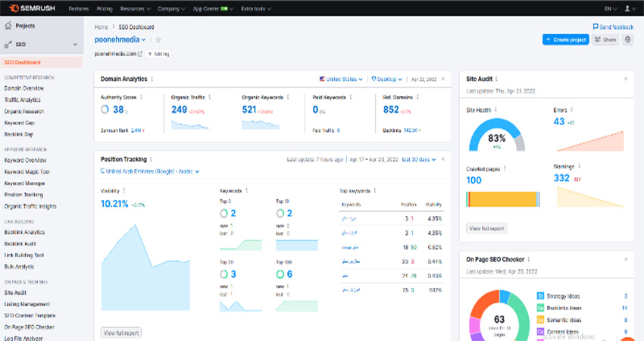Screen dimensions: 644x341
Task: Click the Visibility area chart
Action: pyautogui.click(x=145, y=267)
